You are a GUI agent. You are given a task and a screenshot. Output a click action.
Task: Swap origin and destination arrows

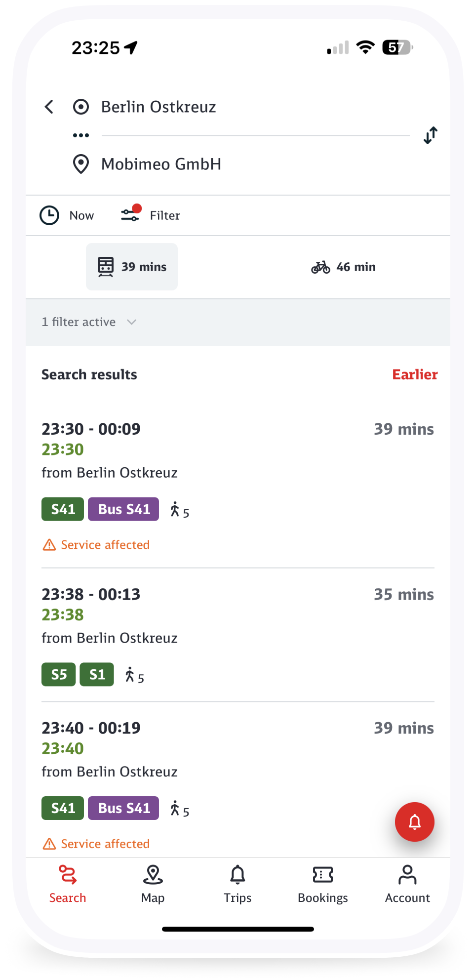[x=431, y=135]
